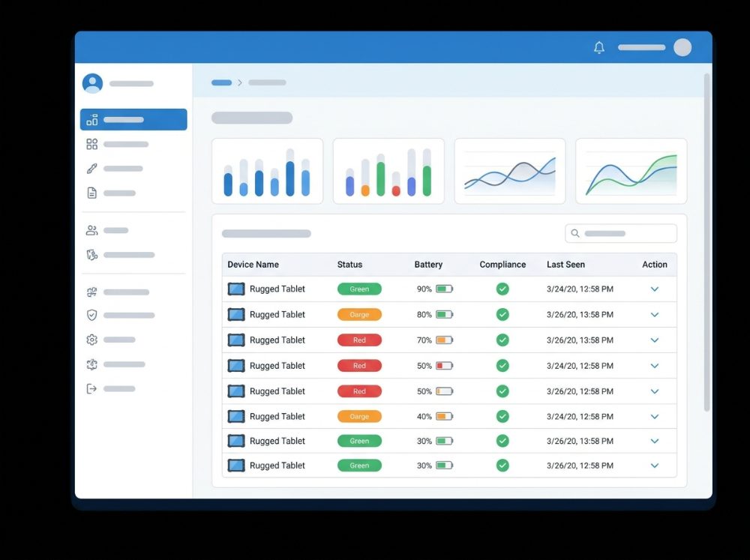750x560 pixels.
Task: Click the battery icon next to 80%
Action: tap(444, 315)
